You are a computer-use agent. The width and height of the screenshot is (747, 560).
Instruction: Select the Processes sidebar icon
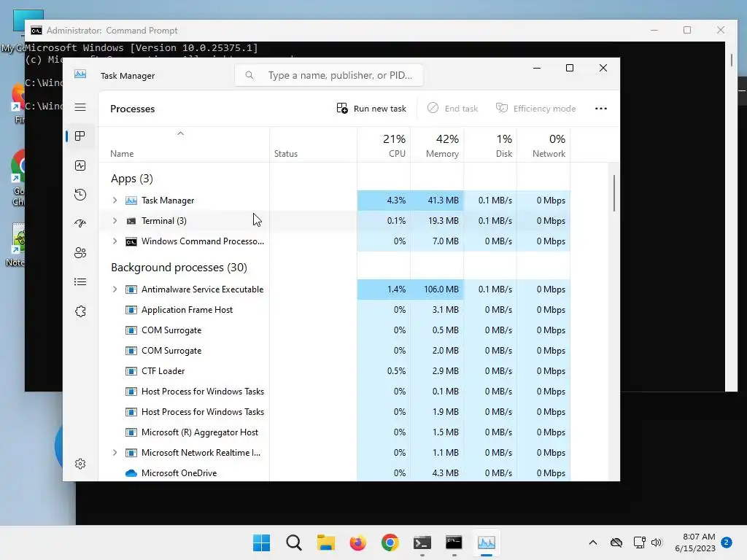pyautogui.click(x=80, y=136)
